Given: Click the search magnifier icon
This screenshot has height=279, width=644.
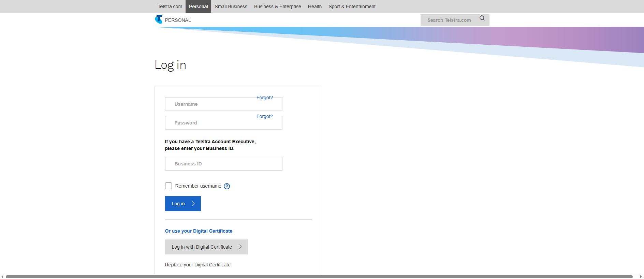Looking at the screenshot, I should click(482, 18).
